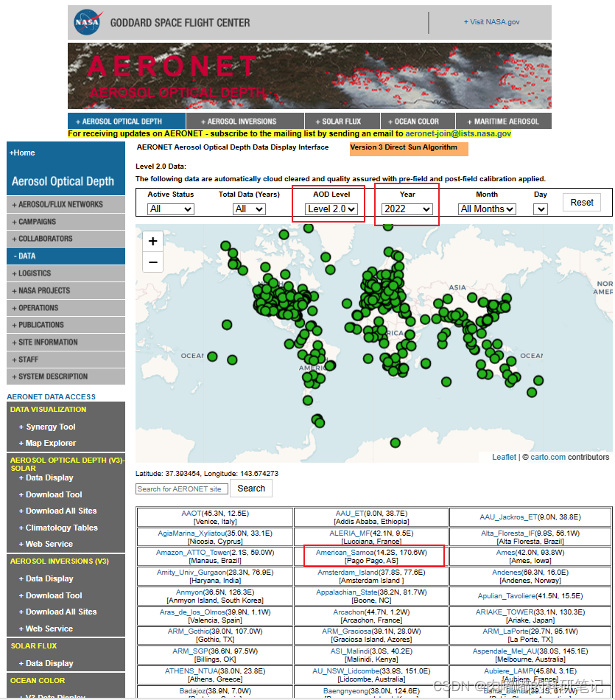Expand Logistics menu item
This screenshot has height=700, width=615.
pos(66,273)
